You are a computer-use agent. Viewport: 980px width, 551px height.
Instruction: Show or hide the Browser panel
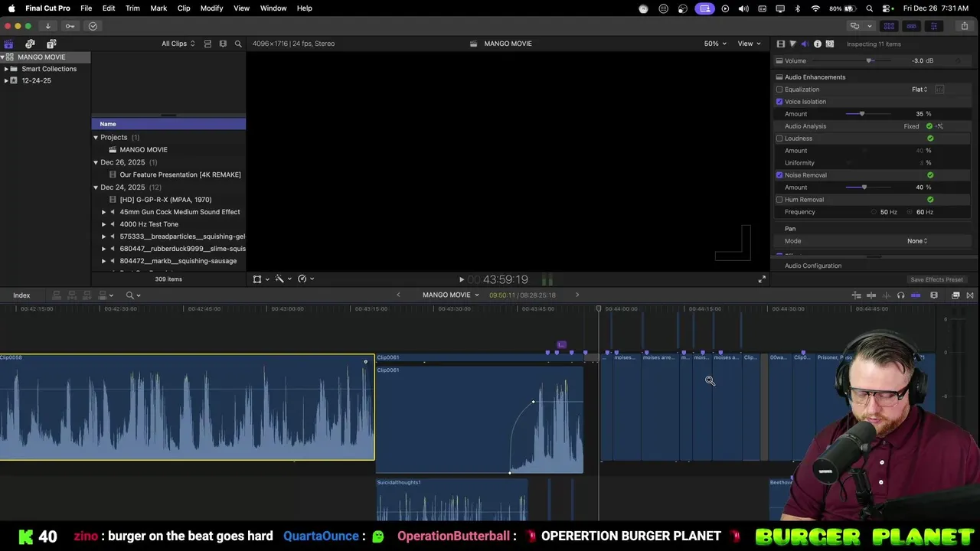[x=889, y=26]
